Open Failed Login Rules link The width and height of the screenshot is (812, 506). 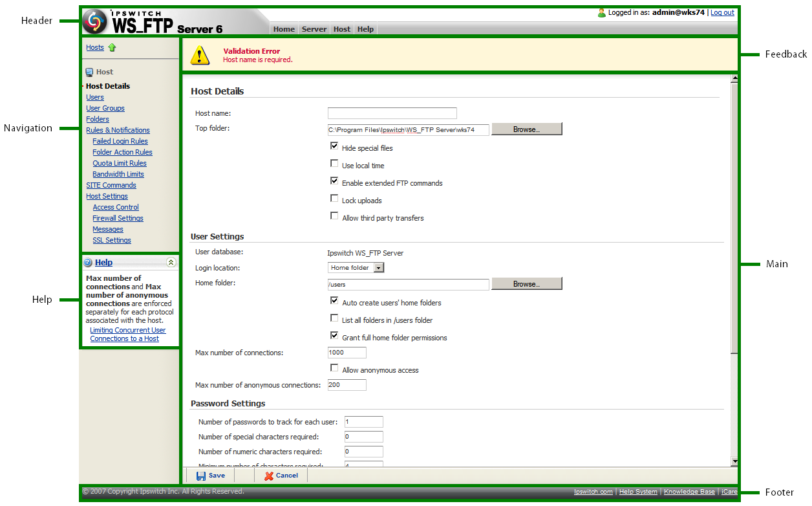click(x=120, y=141)
